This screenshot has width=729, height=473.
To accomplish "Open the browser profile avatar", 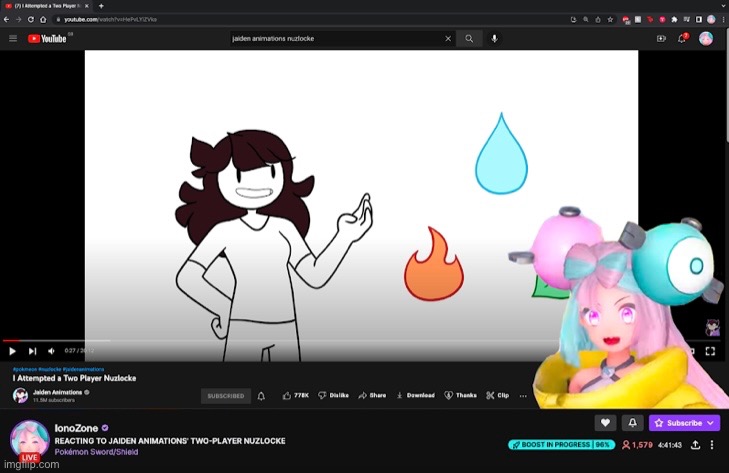I will (x=711, y=20).
